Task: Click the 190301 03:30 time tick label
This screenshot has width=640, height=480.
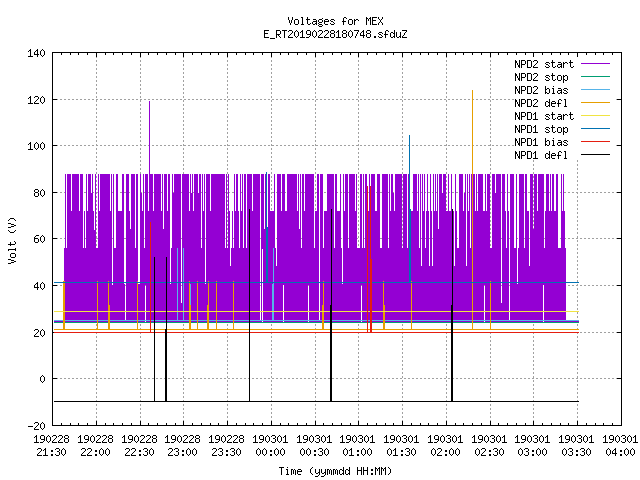Action: [x=576, y=446]
